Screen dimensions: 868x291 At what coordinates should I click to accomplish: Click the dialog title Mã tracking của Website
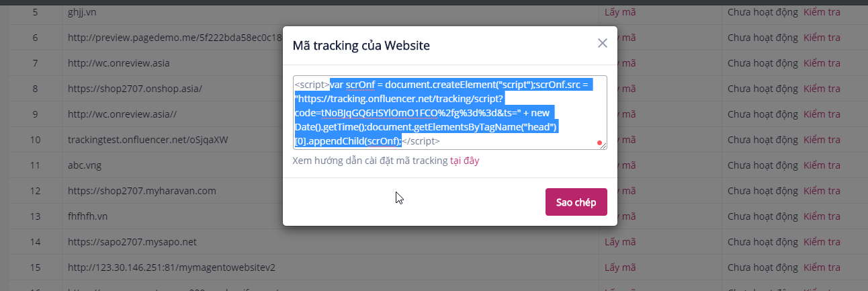(x=361, y=46)
